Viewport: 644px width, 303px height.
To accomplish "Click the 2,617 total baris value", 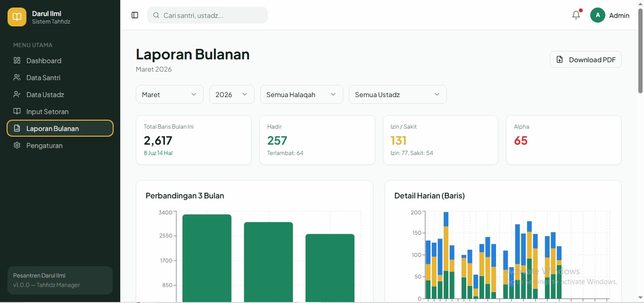I will coord(158,140).
